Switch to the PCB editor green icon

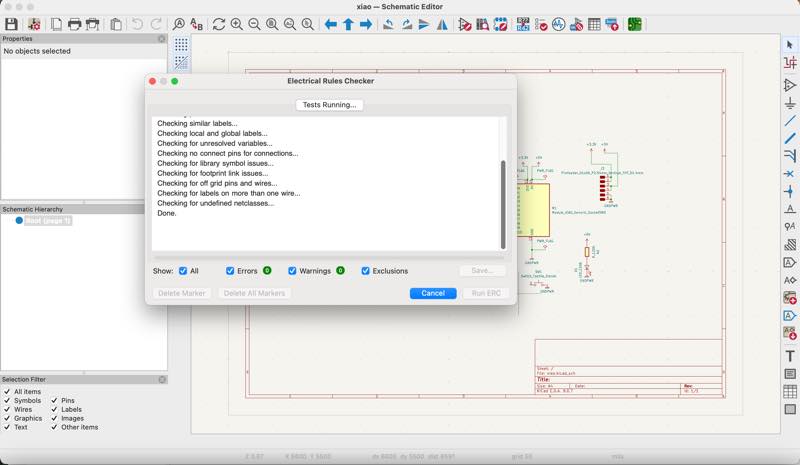click(x=634, y=24)
